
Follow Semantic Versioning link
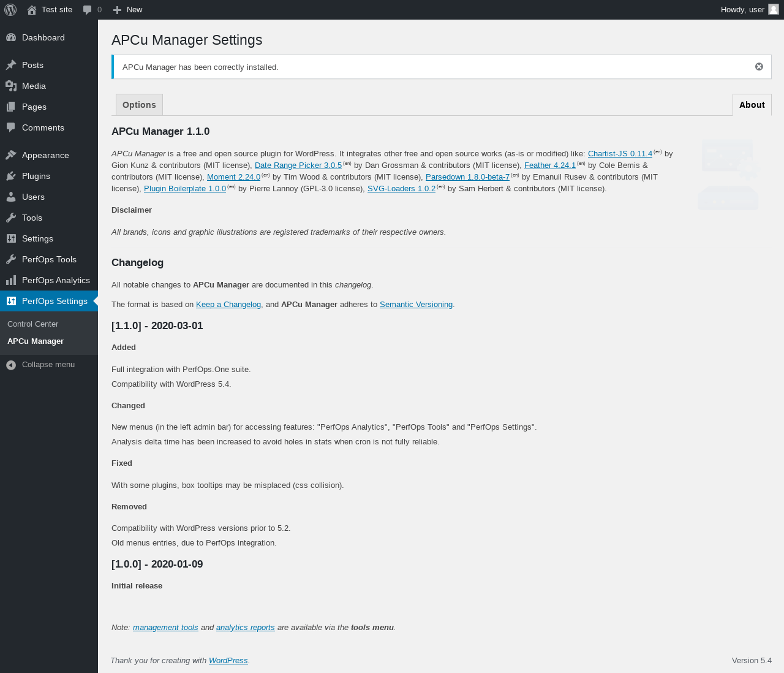tap(416, 305)
